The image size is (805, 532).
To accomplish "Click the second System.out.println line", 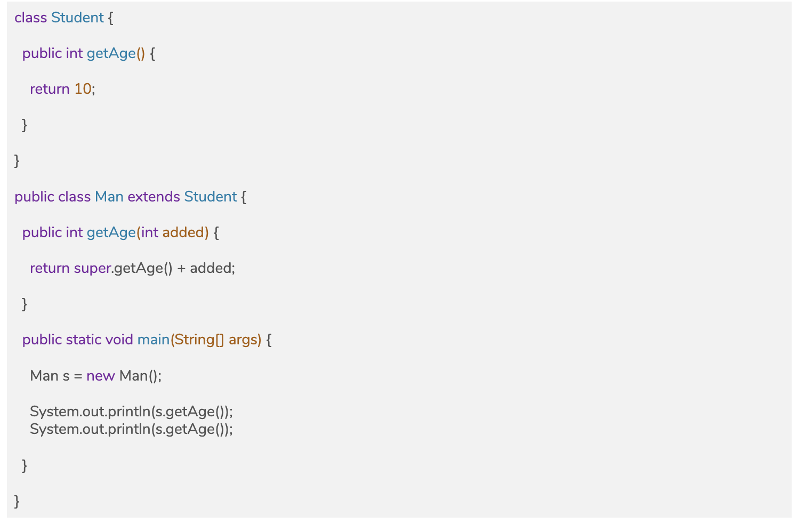I will (131, 429).
